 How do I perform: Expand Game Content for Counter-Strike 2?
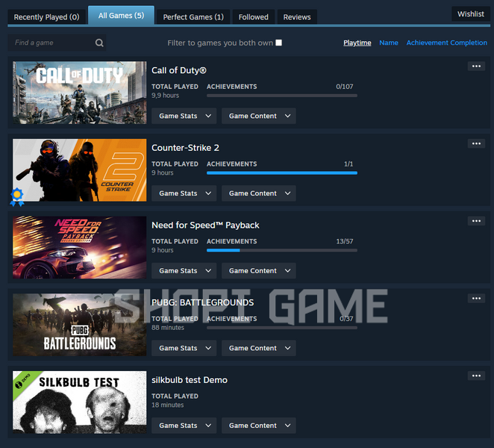pos(259,193)
